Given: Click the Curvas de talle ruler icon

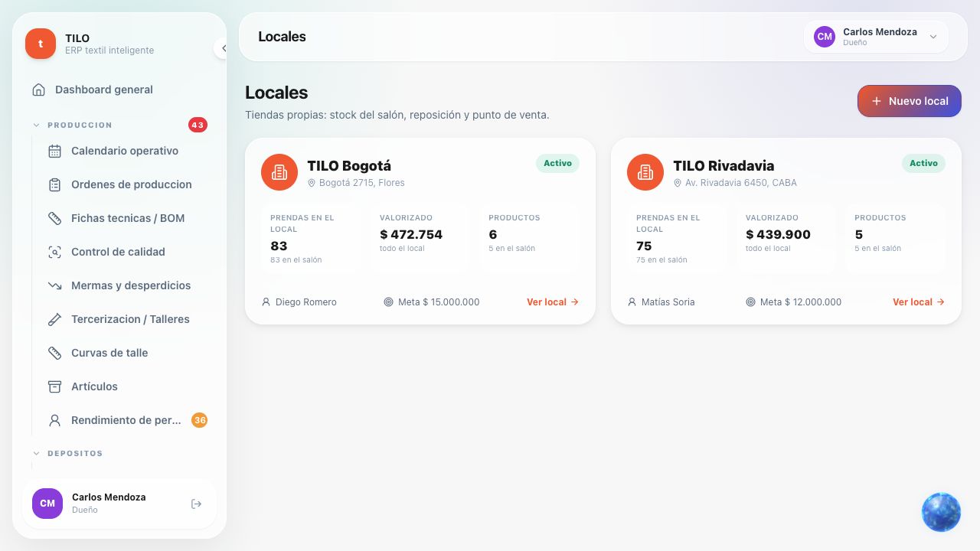Looking at the screenshot, I should coord(54,353).
